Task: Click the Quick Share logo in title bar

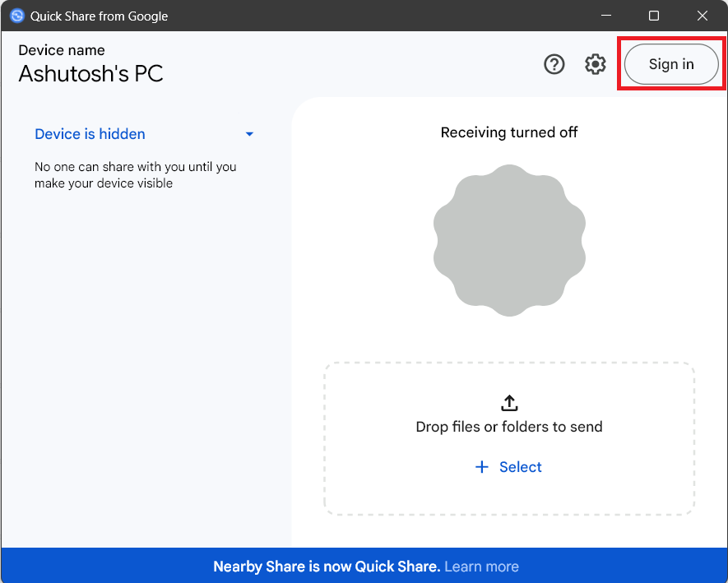Action: pyautogui.click(x=17, y=16)
